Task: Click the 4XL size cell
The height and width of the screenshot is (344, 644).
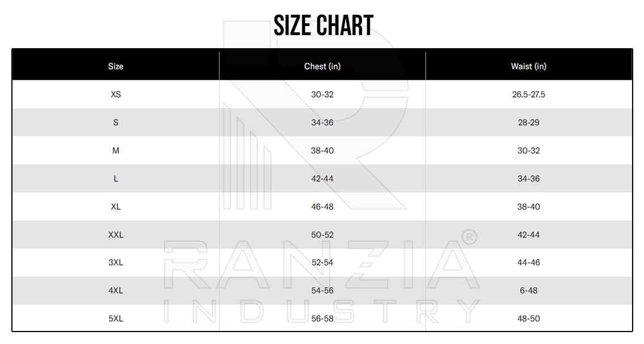Action: pyautogui.click(x=116, y=291)
